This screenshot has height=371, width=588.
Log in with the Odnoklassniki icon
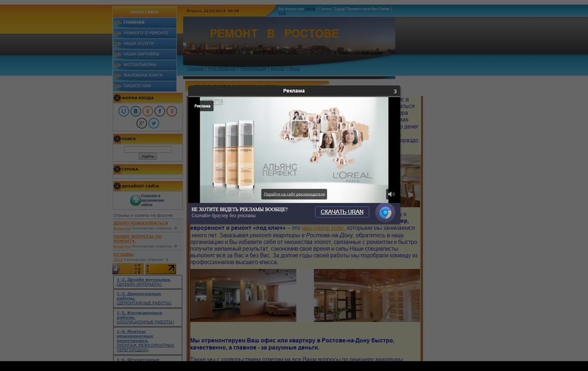[148, 111]
